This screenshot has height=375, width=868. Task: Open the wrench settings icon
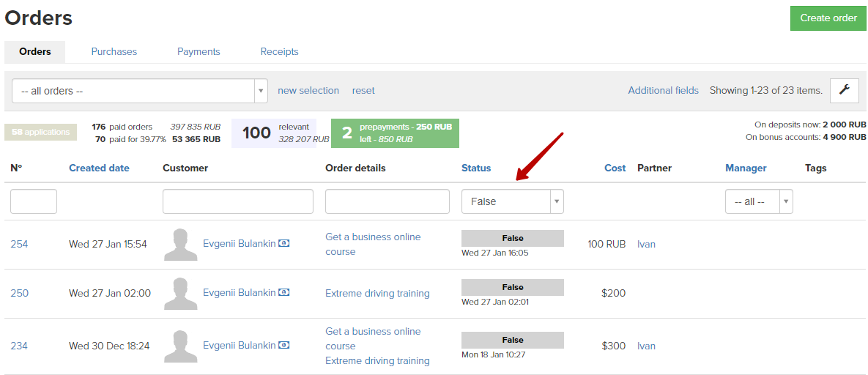click(845, 90)
